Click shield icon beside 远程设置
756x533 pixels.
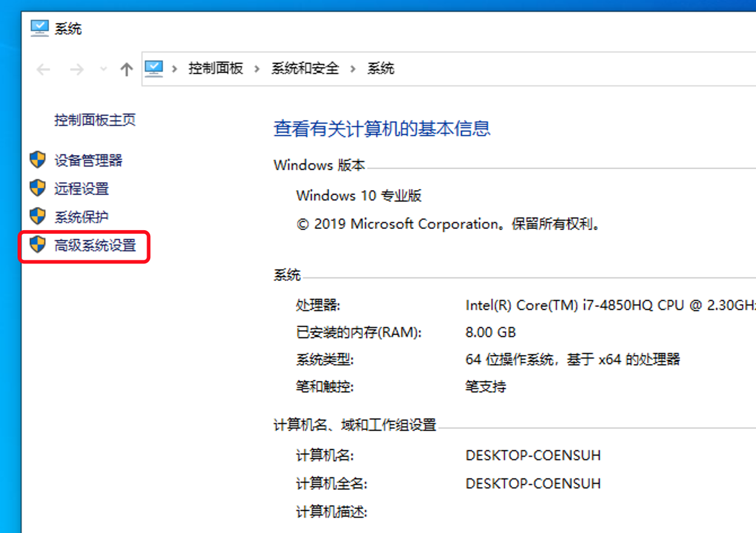click(x=38, y=188)
